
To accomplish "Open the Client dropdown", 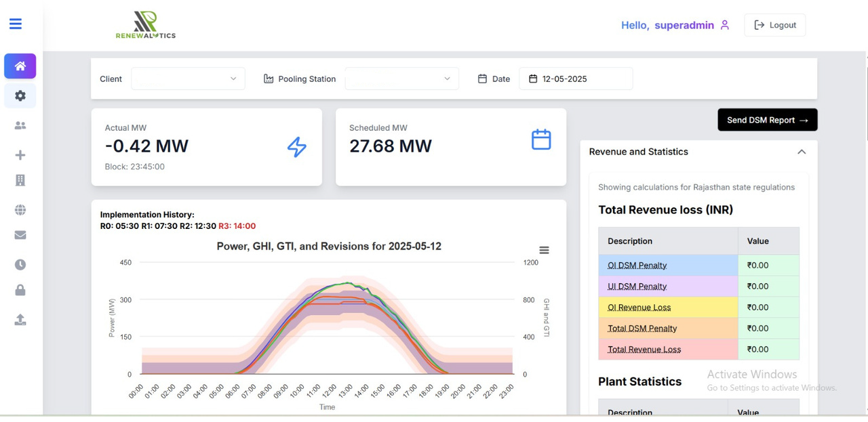I will (188, 79).
